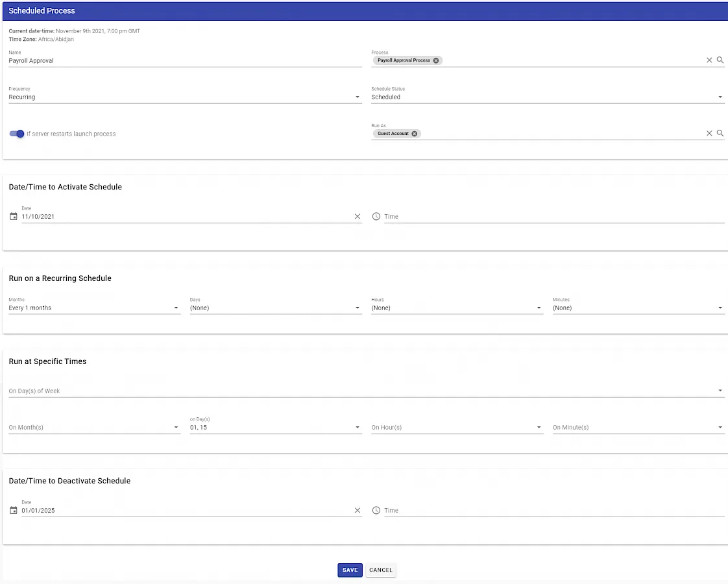Toggle If server restarts launch process
This screenshot has width=728, height=584.
[17, 134]
